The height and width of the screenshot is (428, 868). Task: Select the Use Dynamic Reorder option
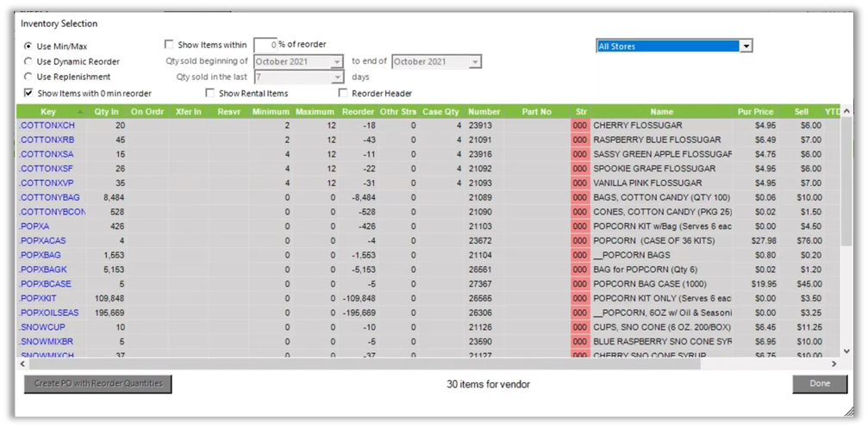pyautogui.click(x=28, y=62)
